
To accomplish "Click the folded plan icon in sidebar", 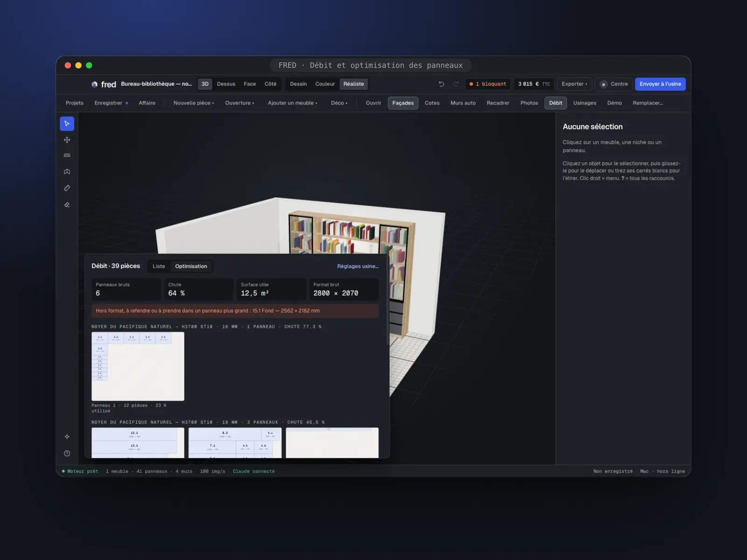I will coord(67,172).
